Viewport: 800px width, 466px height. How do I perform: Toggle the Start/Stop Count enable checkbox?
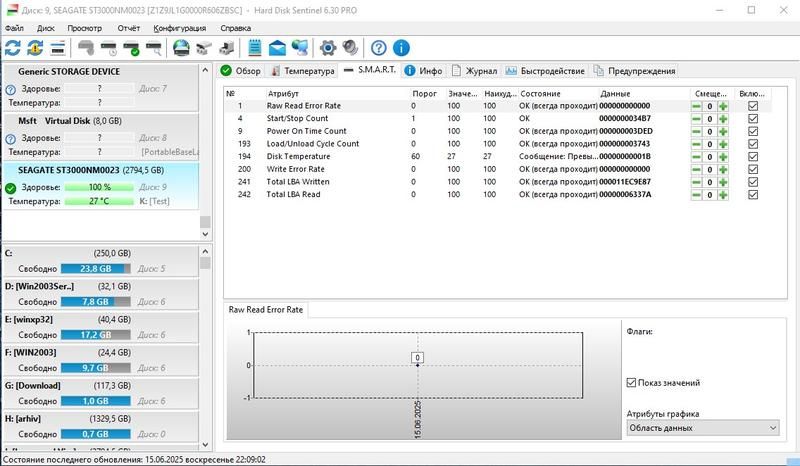753,119
